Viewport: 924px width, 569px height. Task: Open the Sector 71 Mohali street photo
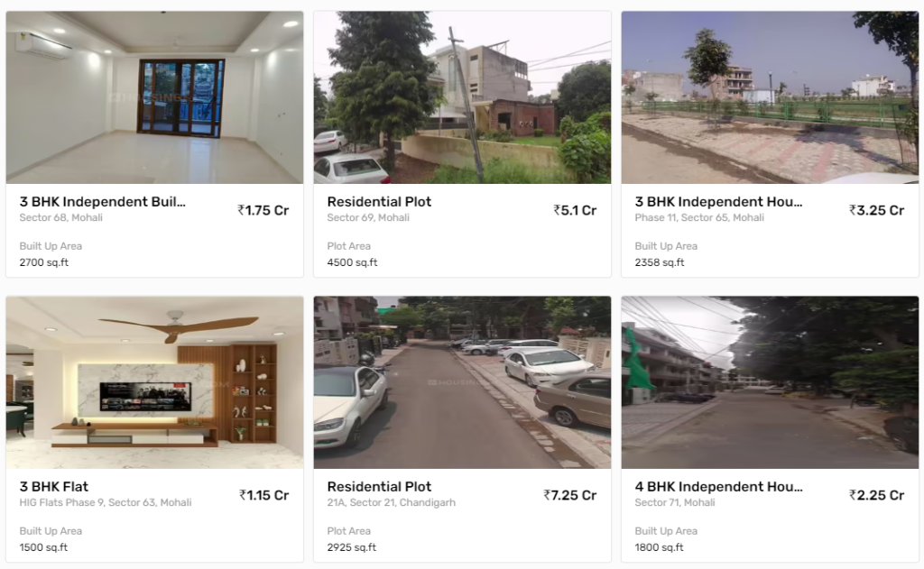770,382
